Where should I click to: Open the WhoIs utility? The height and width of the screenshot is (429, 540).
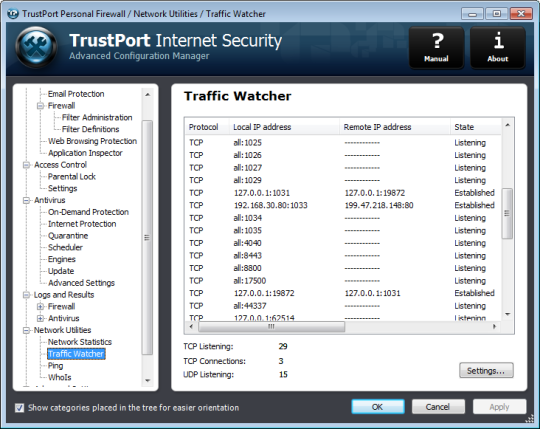click(59, 377)
